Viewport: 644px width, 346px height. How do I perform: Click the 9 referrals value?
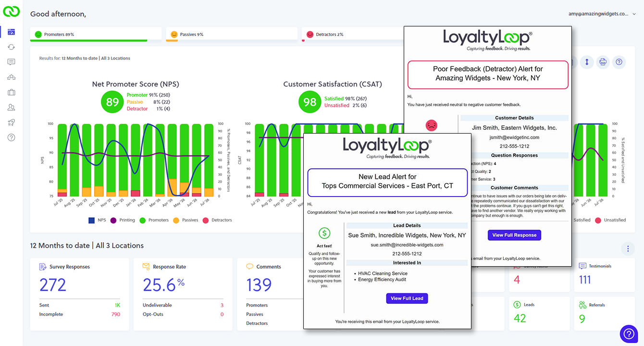[x=582, y=318]
